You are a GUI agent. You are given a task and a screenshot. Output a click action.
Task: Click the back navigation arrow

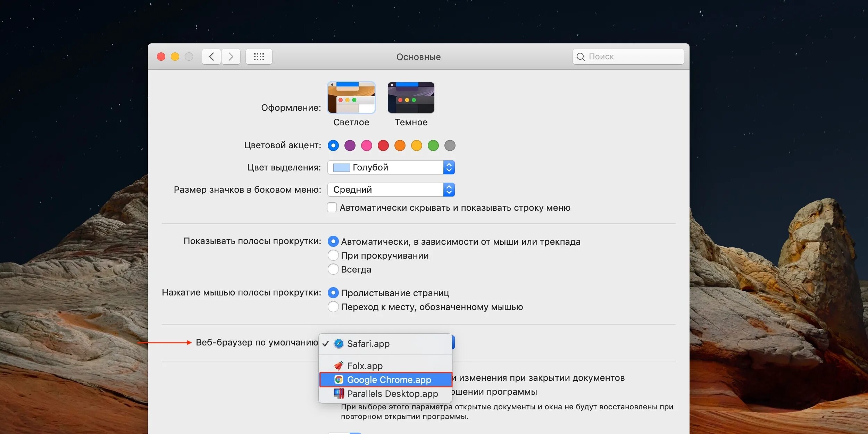pos(211,57)
